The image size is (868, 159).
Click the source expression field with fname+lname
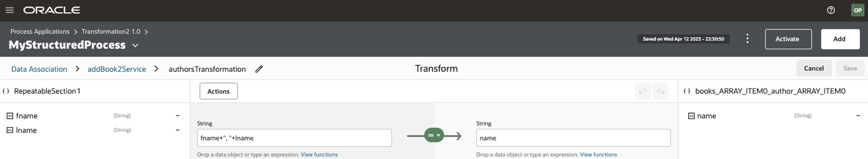(294, 138)
